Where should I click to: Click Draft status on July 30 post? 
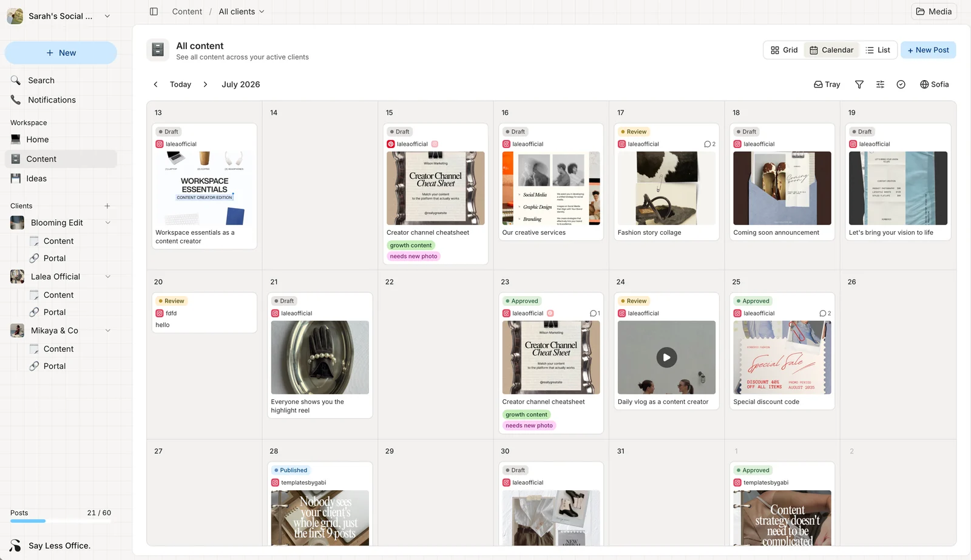coord(515,470)
